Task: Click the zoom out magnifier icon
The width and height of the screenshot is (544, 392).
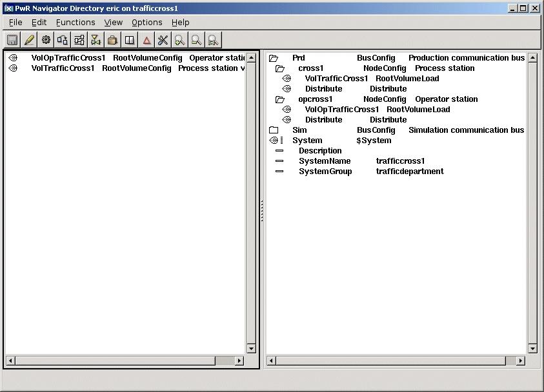Action: (x=196, y=40)
